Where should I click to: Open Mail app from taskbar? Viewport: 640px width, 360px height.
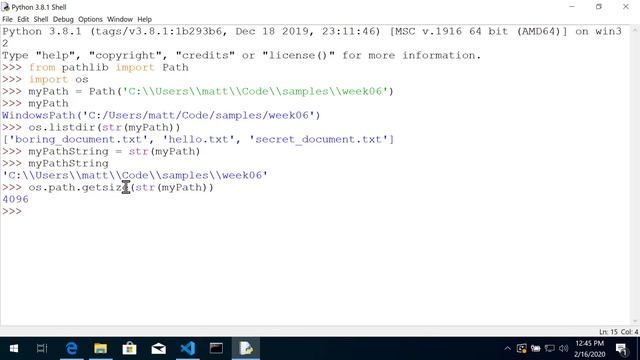tap(158, 349)
